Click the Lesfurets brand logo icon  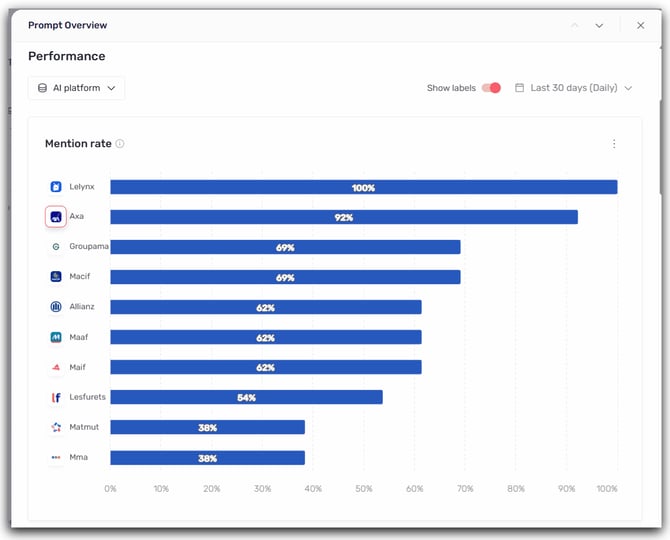point(56,397)
